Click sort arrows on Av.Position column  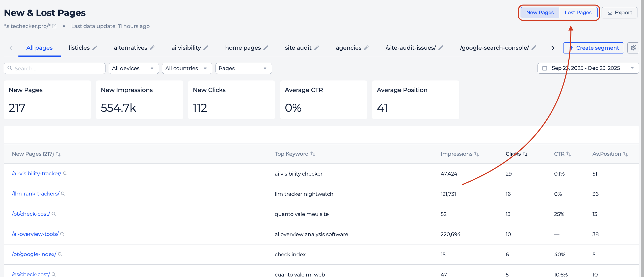point(625,154)
